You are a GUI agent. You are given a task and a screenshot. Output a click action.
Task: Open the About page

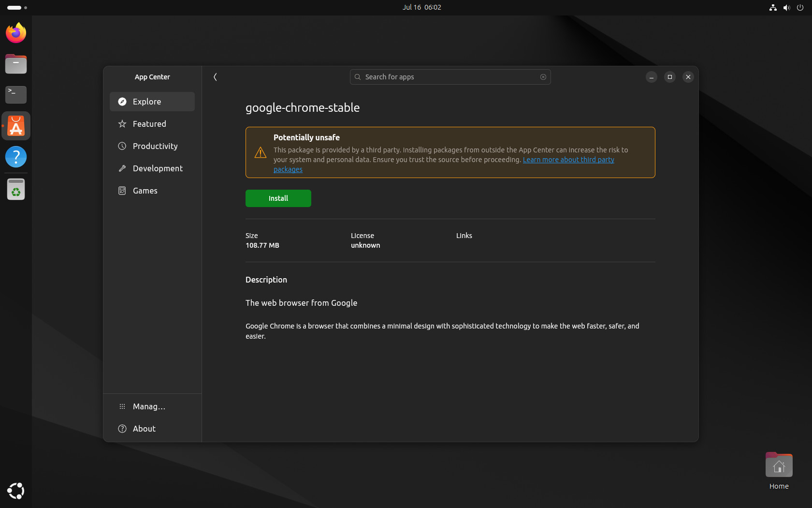click(x=152, y=429)
